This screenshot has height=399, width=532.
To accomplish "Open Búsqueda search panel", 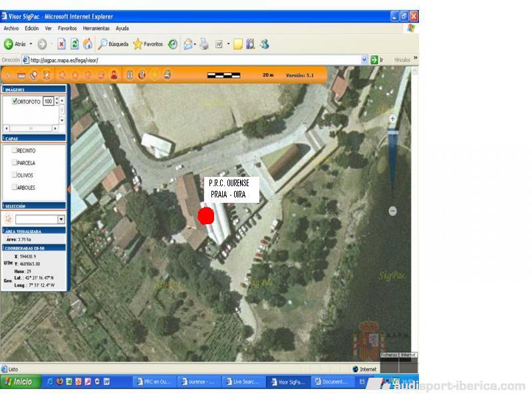I will point(113,44).
